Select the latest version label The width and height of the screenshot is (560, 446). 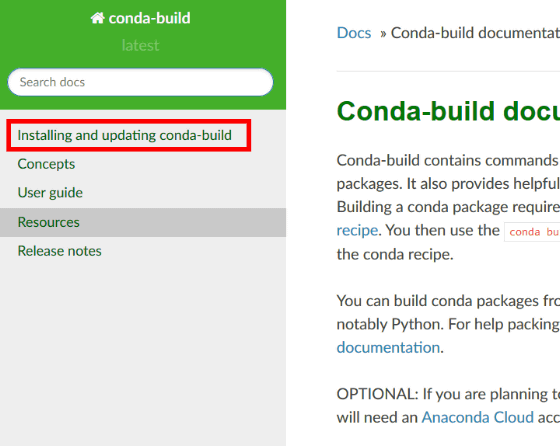(140, 45)
